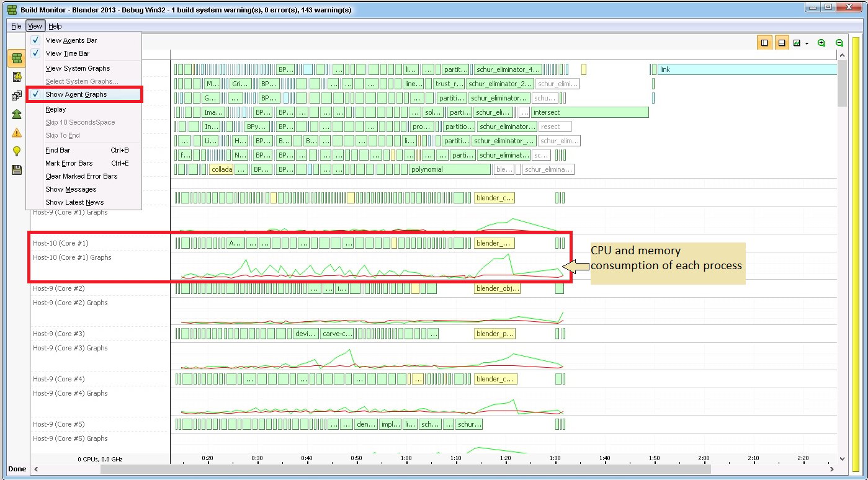Choose Show Latest News
The width and height of the screenshot is (868, 480).
(84, 202)
